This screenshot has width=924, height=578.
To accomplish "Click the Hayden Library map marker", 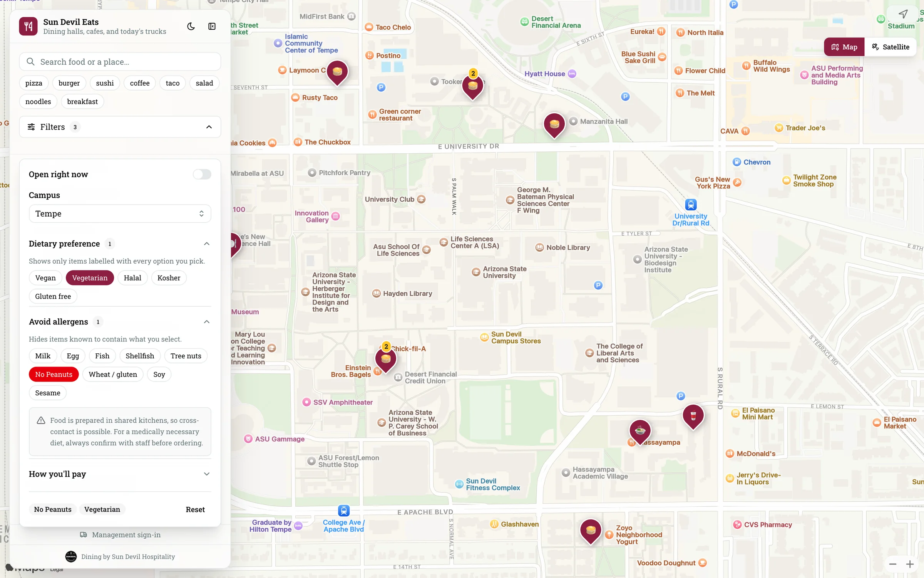I will pyautogui.click(x=376, y=294).
